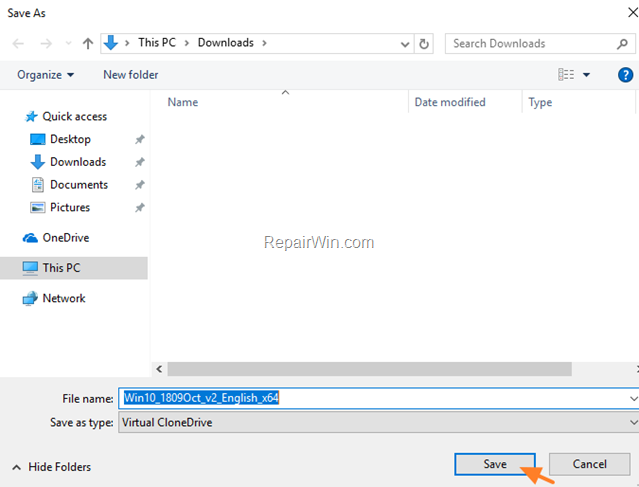Click the blue Downloads arrow icon in address bar
The image size is (639, 487).
[111, 43]
